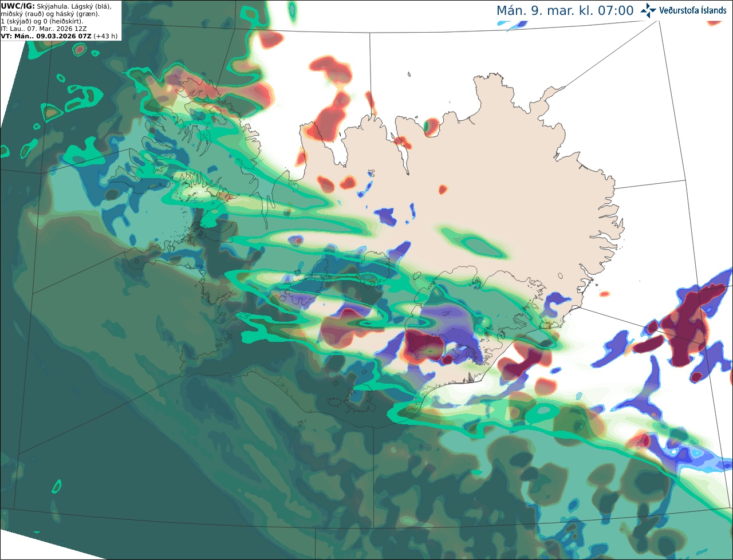Click the 'VT: Mán.. 09.03.2026 07Z' line
The height and width of the screenshot is (560, 733).
(46, 36)
